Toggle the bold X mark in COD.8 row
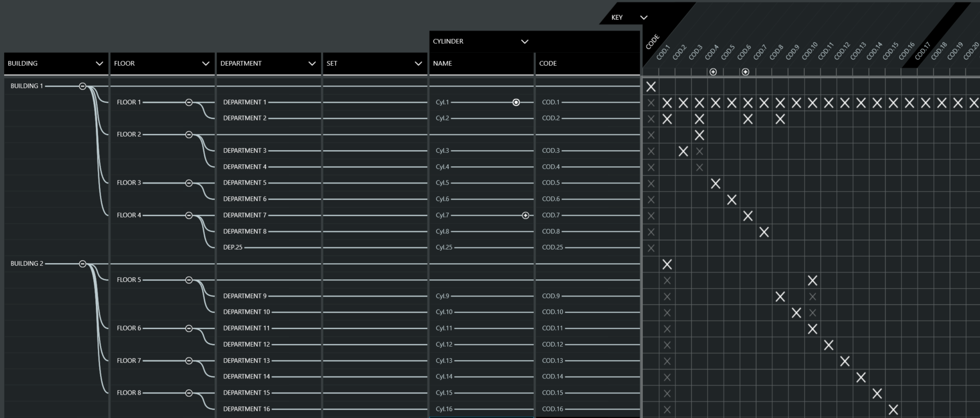This screenshot has width=980, height=418. point(764,232)
